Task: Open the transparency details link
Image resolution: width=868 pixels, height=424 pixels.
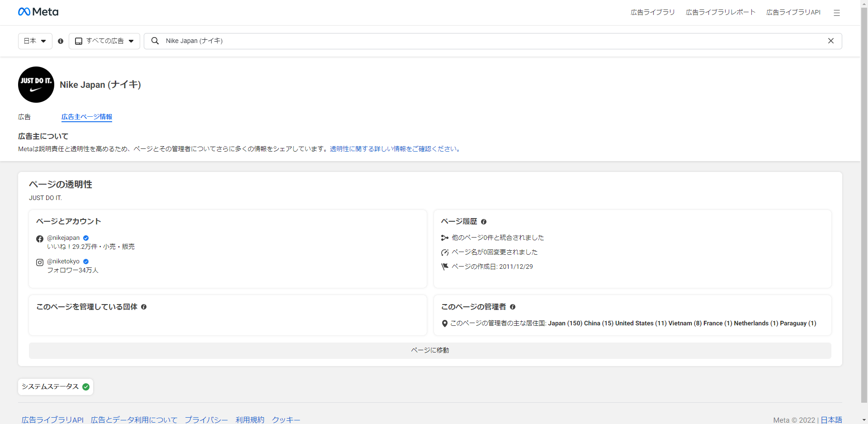Action: 396,149
